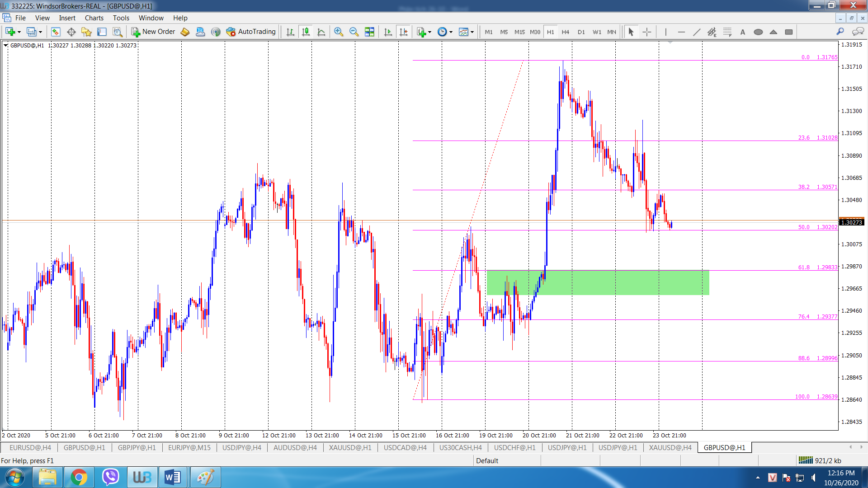Open the Data Window crosshair-circle icon
The width and height of the screenshot is (868, 488).
point(71,32)
